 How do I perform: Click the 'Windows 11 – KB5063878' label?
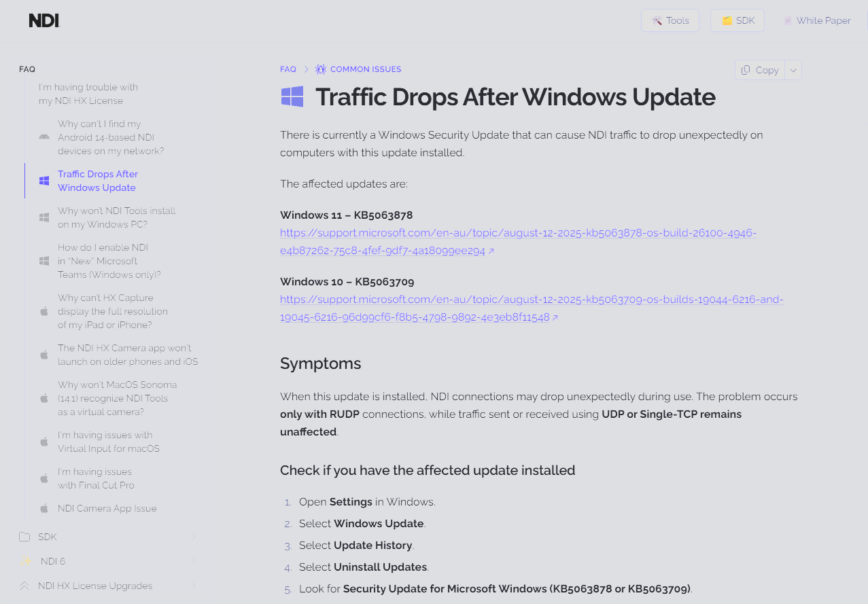[346, 215]
